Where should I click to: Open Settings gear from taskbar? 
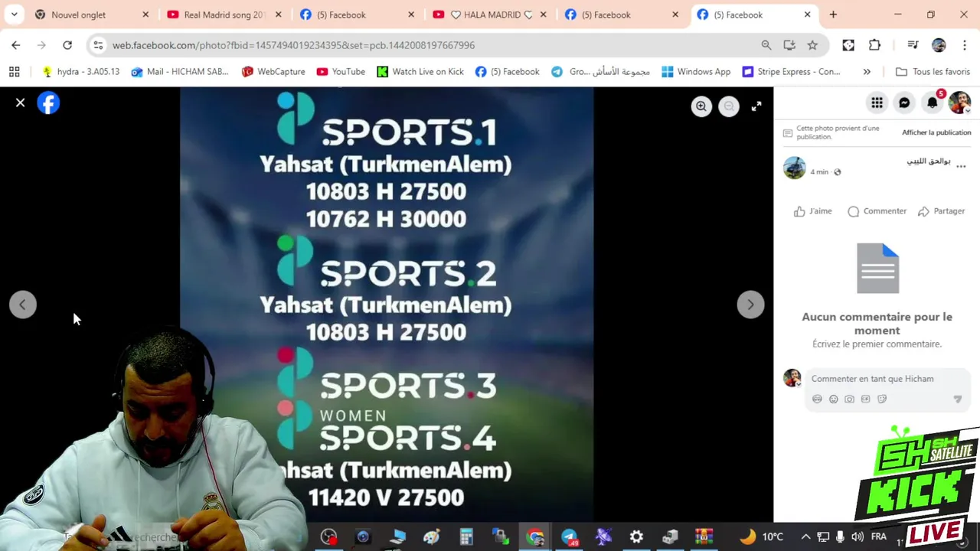636,537
